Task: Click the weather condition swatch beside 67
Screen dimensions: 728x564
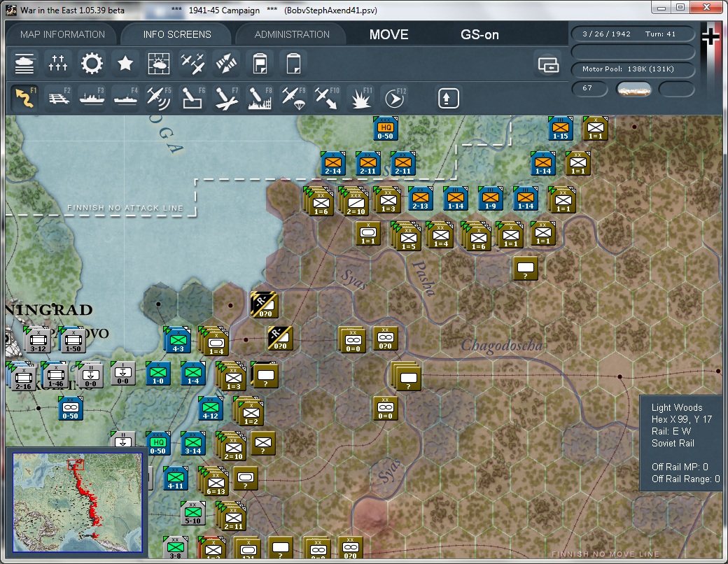Action: (633, 89)
